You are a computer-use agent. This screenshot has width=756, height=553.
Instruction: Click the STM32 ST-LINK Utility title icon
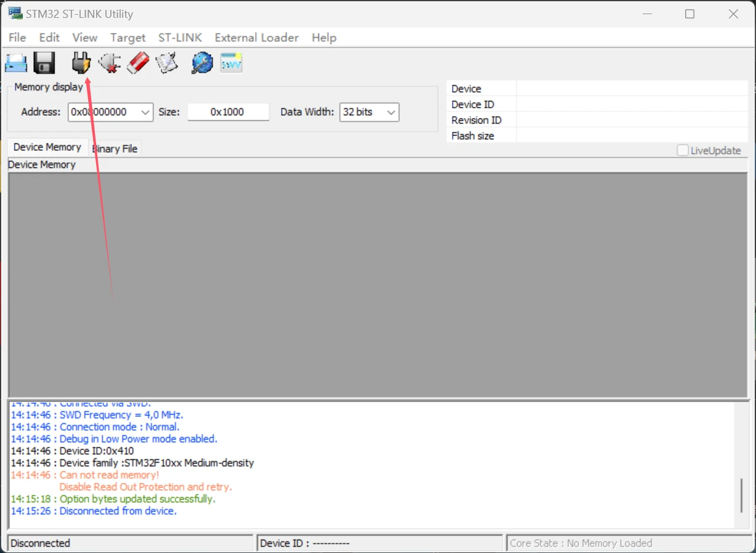pos(15,14)
